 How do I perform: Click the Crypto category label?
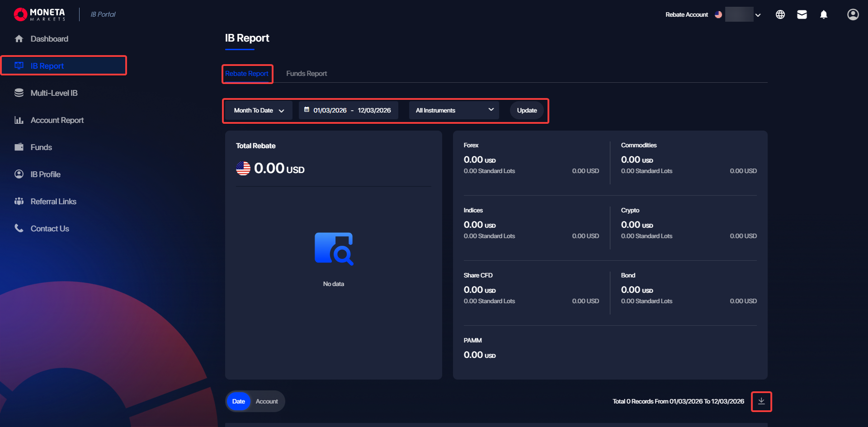(x=630, y=210)
